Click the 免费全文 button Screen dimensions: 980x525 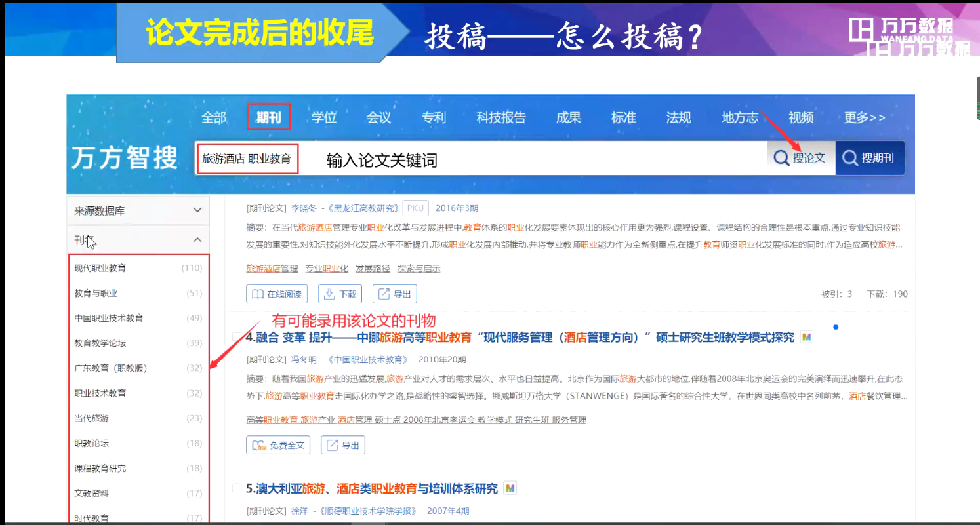[x=278, y=445]
